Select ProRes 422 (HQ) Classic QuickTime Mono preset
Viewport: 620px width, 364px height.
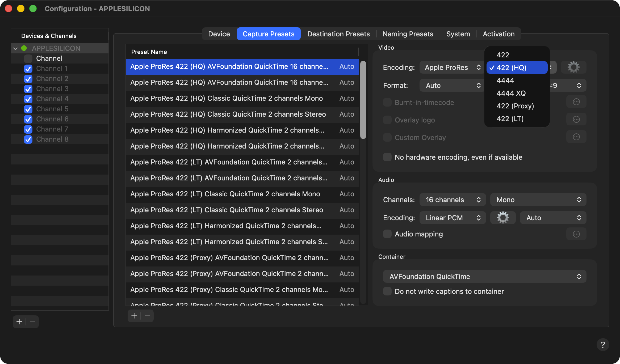pos(242,99)
